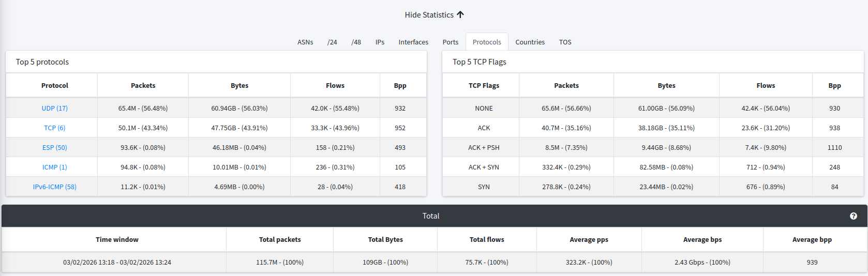Click the help question mark icon in Total bar
Image resolution: width=868 pixels, height=276 pixels.
[854, 216]
